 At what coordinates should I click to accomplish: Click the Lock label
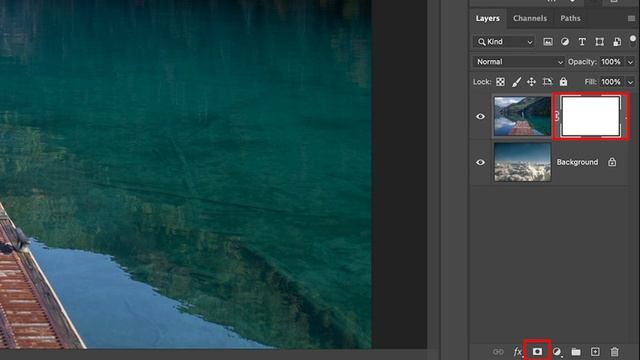coord(482,82)
